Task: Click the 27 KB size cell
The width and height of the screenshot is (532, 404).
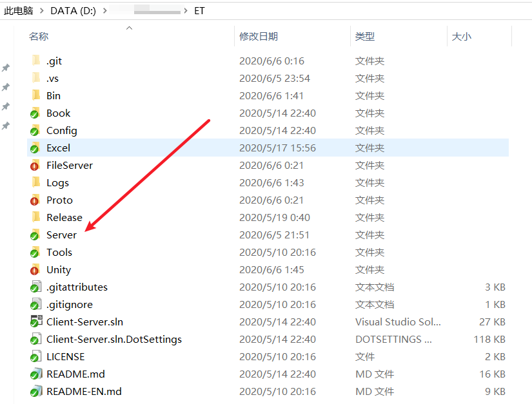Action: [x=492, y=322]
